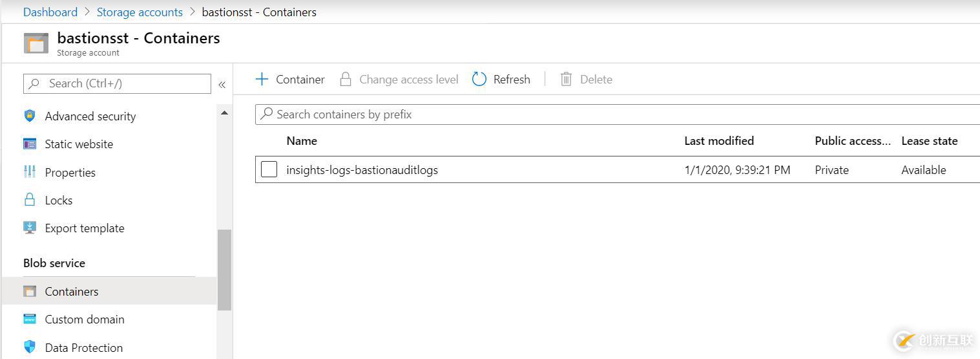Image resolution: width=980 pixels, height=359 pixels.
Task: Sort by the Name column header
Action: [x=302, y=141]
